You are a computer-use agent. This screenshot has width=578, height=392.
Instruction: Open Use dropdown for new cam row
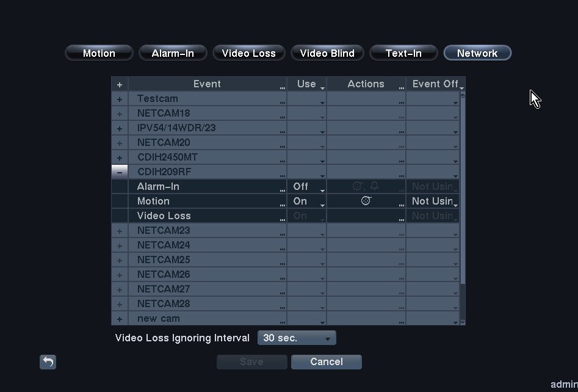point(307,319)
